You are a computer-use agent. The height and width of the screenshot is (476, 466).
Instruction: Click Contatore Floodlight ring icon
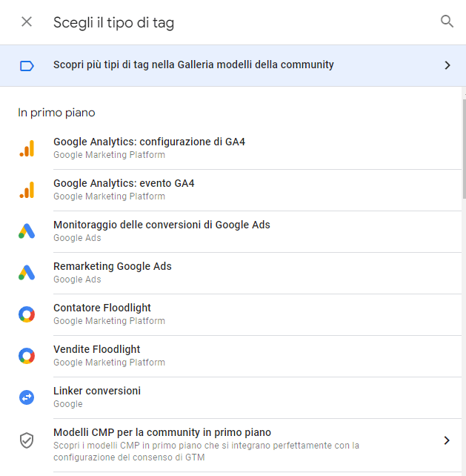coord(27,314)
